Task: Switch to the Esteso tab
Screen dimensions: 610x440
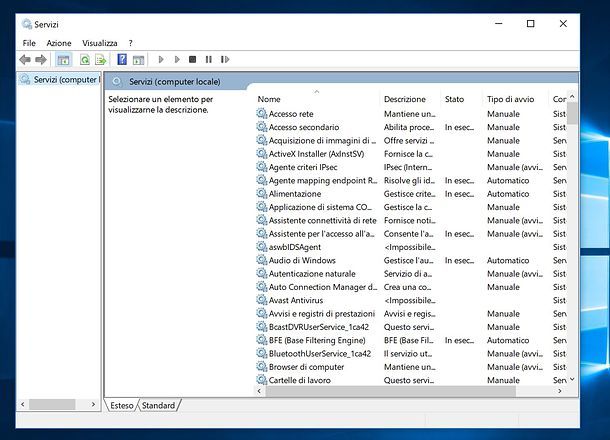Action: click(x=121, y=405)
